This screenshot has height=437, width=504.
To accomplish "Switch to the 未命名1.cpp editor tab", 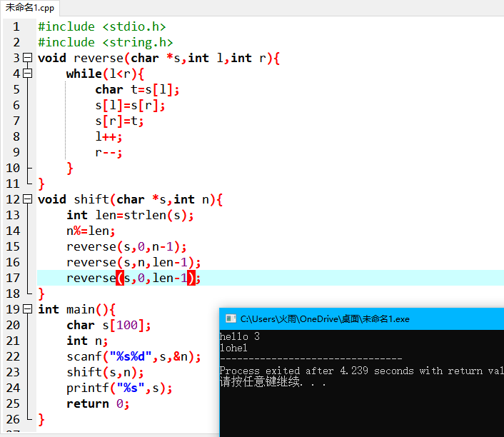I will point(29,7).
